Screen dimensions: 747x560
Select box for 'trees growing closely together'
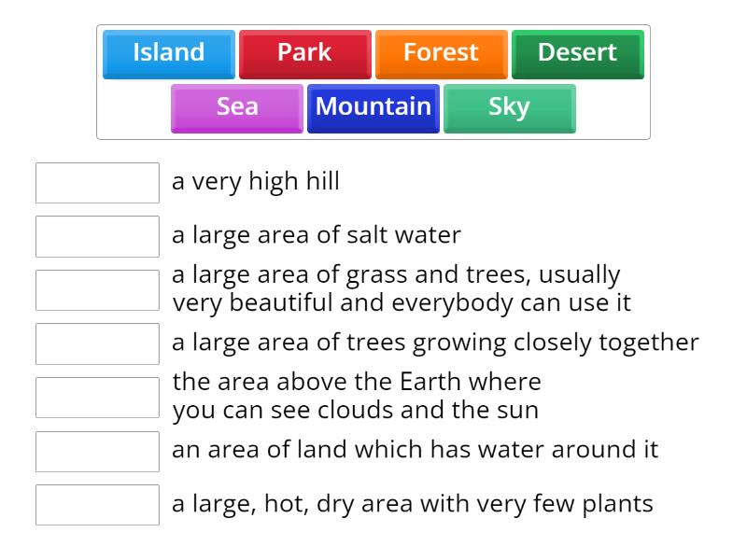click(97, 343)
